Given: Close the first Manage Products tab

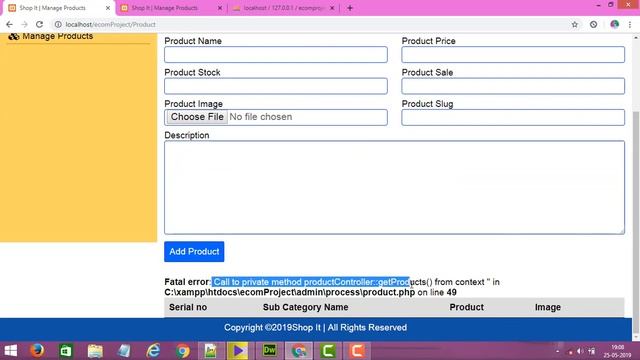Looking at the screenshot, I should click(108, 8).
